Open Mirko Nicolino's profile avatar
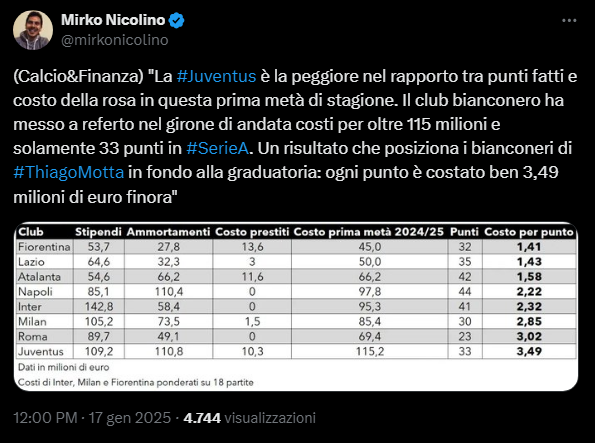Image resolution: width=595 pixels, height=443 pixels. pos(33,30)
